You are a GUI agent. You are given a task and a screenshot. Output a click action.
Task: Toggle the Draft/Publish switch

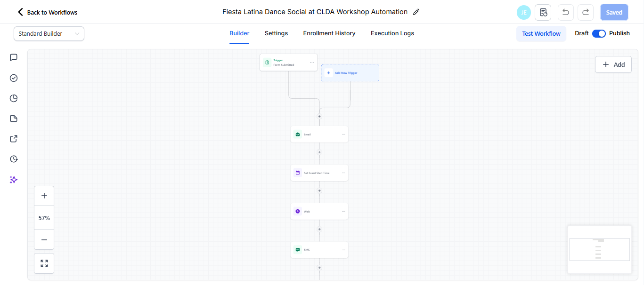pyautogui.click(x=599, y=33)
